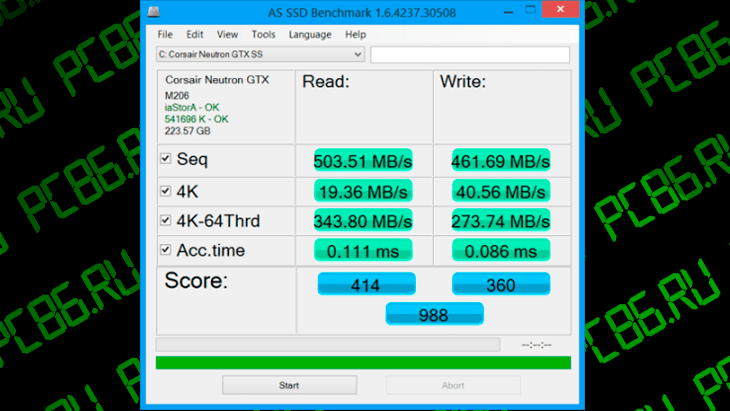Click write access time 0.086 ms
This screenshot has width=730, height=411.
tap(501, 250)
